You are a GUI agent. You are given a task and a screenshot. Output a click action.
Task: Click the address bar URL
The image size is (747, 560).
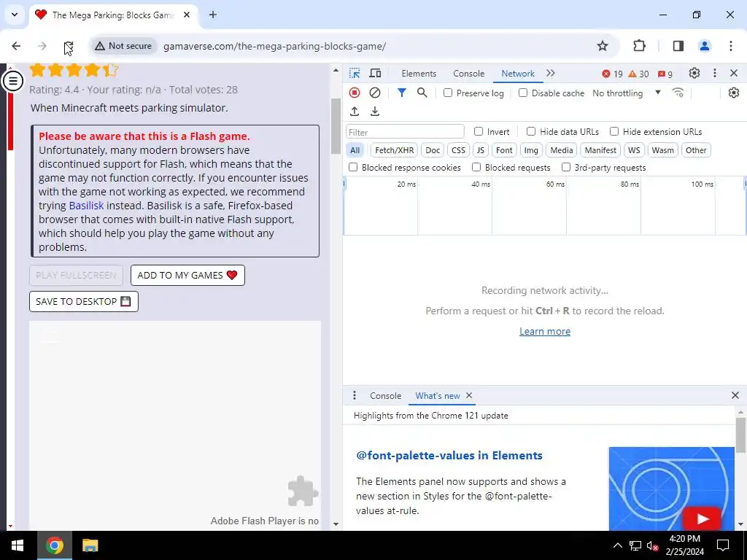click(x=274, y=46)
